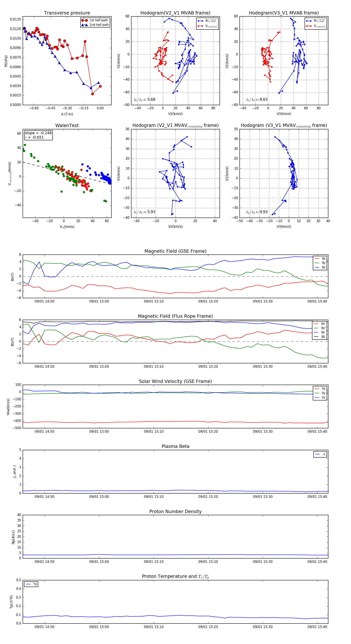
Task: Click the "Vz" legend entry in Solar Wind plot
Action: 320,397
